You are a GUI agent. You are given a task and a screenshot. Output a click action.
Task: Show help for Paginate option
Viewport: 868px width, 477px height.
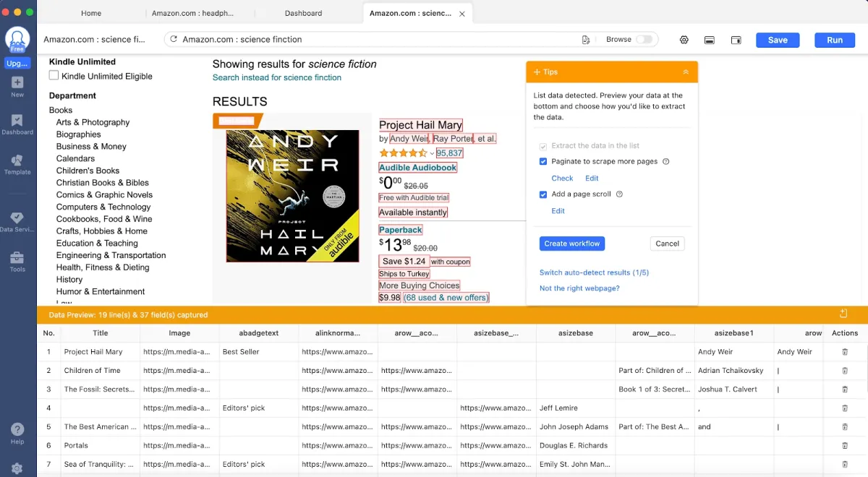tap(666, 162)
